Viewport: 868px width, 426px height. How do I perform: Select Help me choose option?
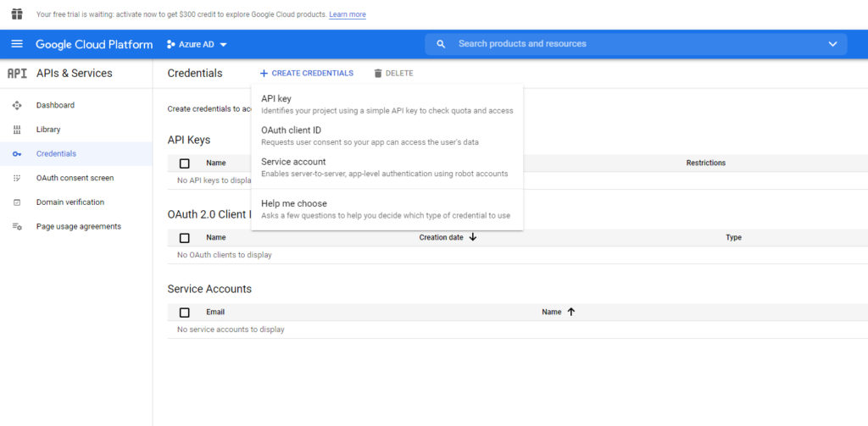tap(387, 209)
